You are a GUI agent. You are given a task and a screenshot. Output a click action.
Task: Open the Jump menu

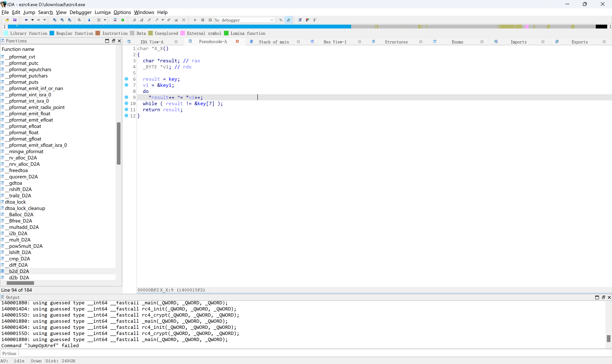click(x=29, y=12)
